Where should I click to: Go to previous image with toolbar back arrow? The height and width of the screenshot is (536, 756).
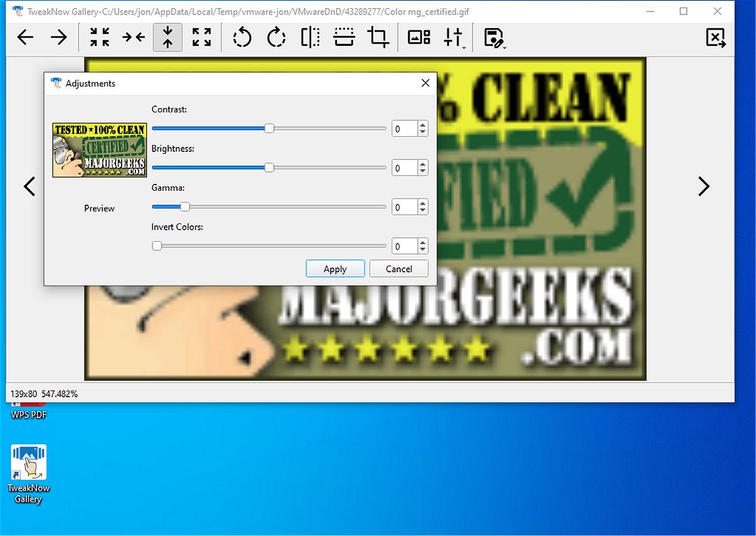click(25, 38)
